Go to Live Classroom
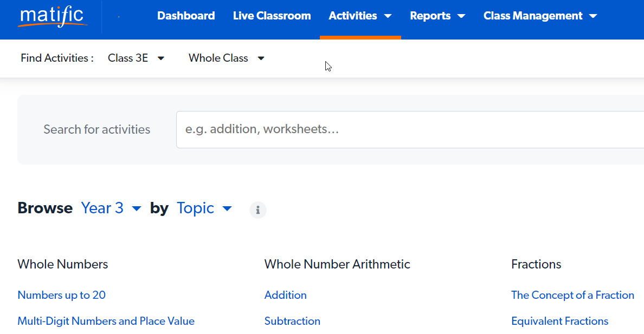Viewport: 644px width, 334px height. pyautogui.click(x=272, y=16)
